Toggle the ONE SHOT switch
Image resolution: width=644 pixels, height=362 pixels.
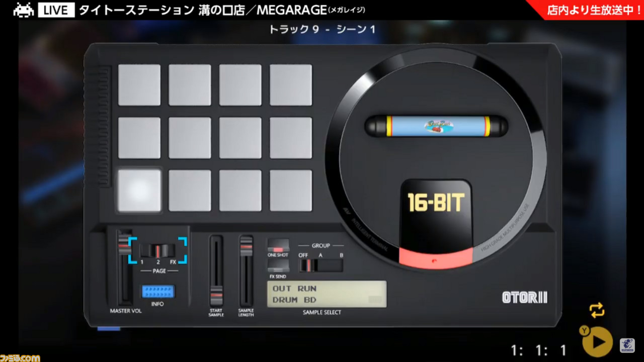pos(278,245)
